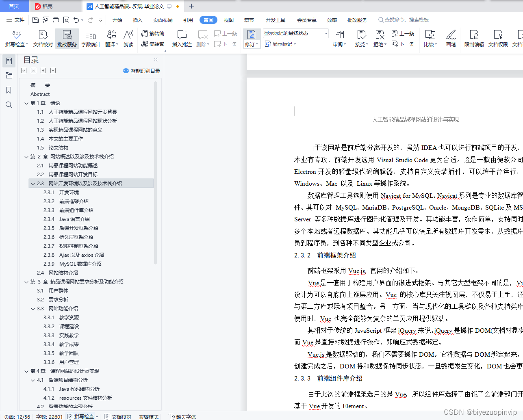Open 文档权限 document permissions
Viewport: 523px width, 420px height.
pyautogui.click(x=498, y=38)
